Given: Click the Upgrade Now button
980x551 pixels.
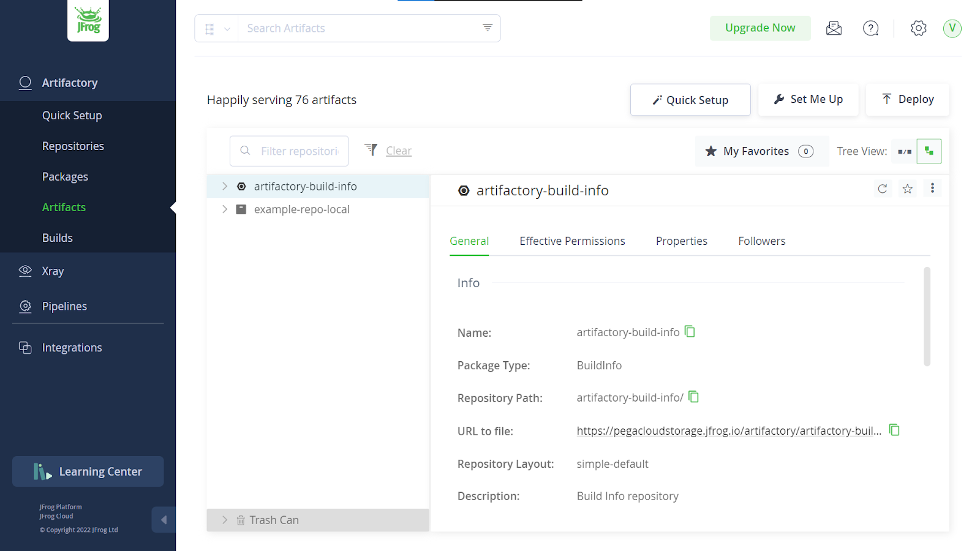Looking at the screenshot, I should pos(760,28).
